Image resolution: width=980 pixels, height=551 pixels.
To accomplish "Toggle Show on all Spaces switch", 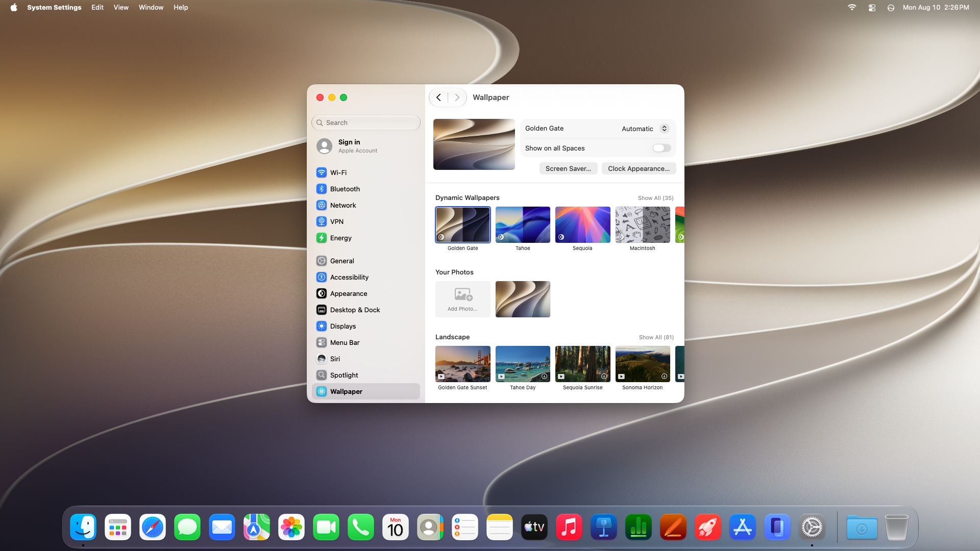I will coord(661,148).
